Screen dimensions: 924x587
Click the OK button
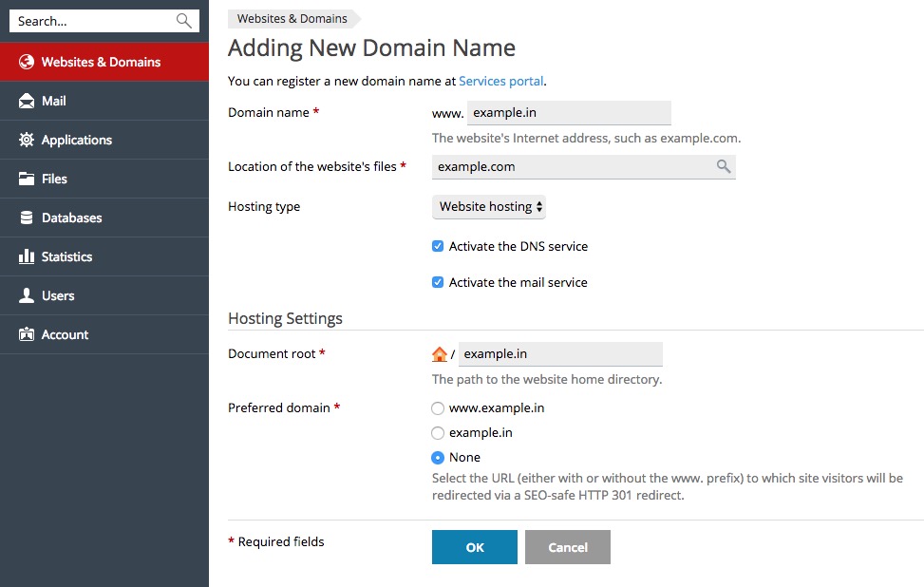(x=475, y=547)
